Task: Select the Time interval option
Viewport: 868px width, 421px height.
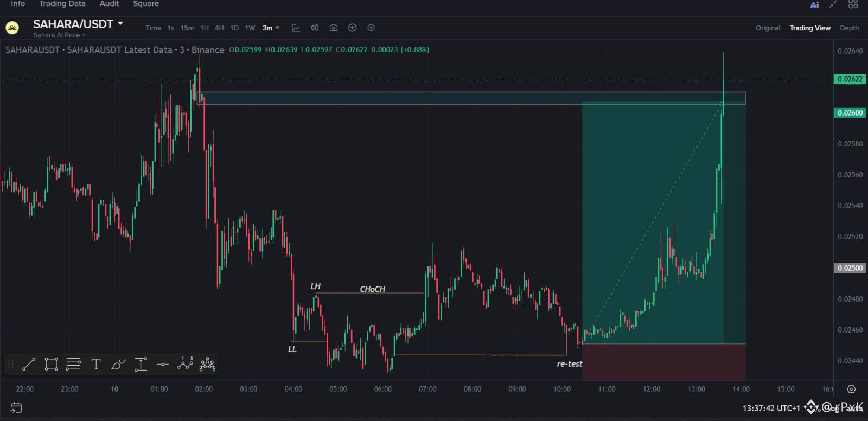Action: click(153, 28)
